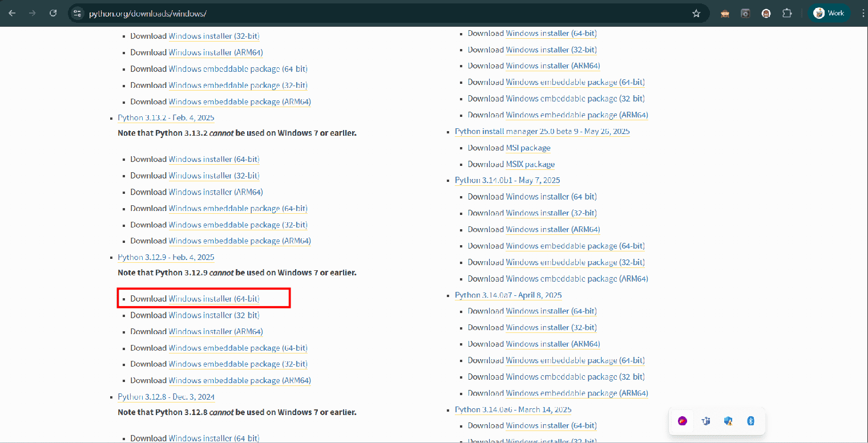Download Python 3.13.2 embeddable package (ARM64)
This screenshot has width=868, height=443.
point(240,241)
